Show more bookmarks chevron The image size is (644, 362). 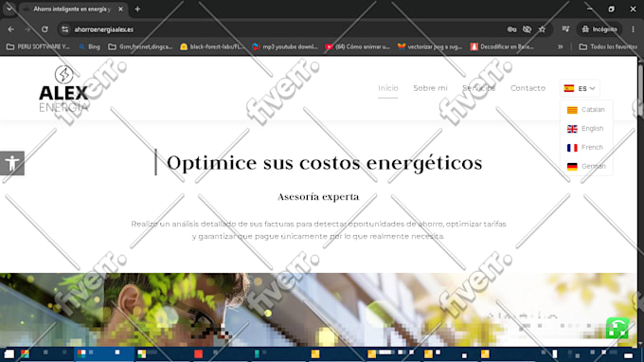pyautogui.click(x=561, y=46)
